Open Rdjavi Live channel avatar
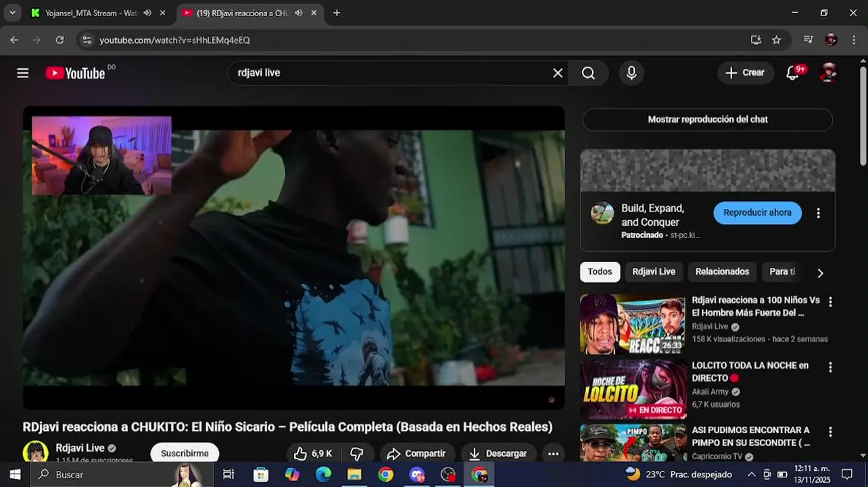This screenshot has height=487, width=868. click(36, 452)
